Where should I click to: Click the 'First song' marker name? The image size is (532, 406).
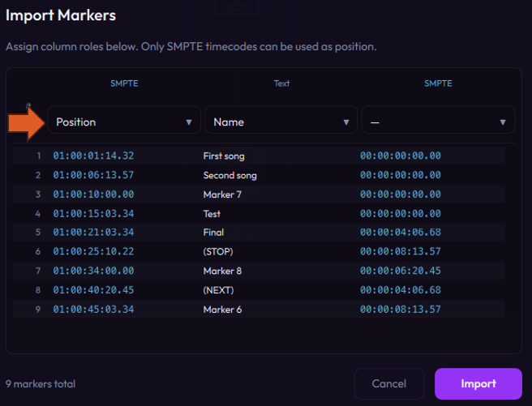coord(224,156)
